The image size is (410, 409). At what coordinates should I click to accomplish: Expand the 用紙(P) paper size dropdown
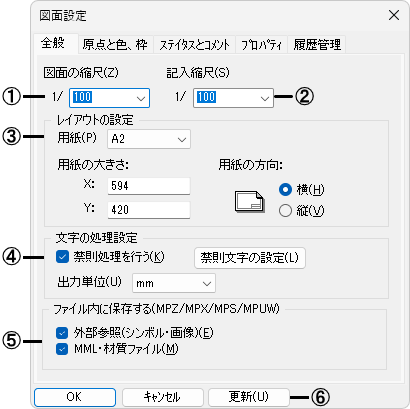(x=149, y=139)
